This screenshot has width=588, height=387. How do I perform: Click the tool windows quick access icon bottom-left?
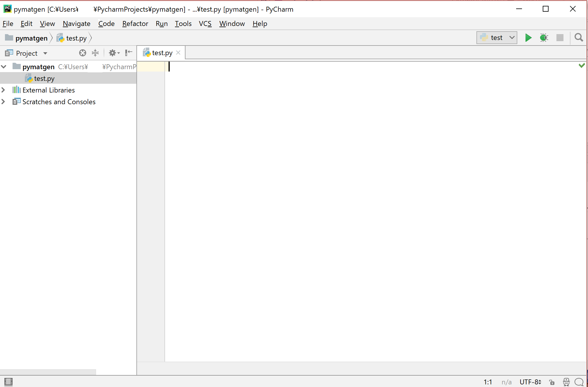click(9, 382)
